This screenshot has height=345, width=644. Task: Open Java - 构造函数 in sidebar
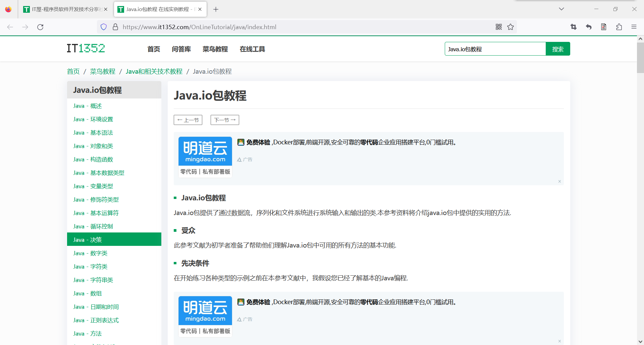114,159
